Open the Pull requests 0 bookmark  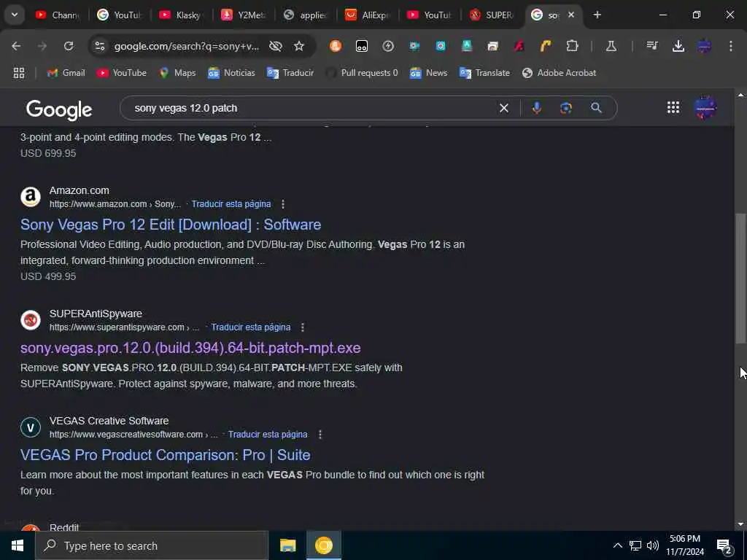362,73
